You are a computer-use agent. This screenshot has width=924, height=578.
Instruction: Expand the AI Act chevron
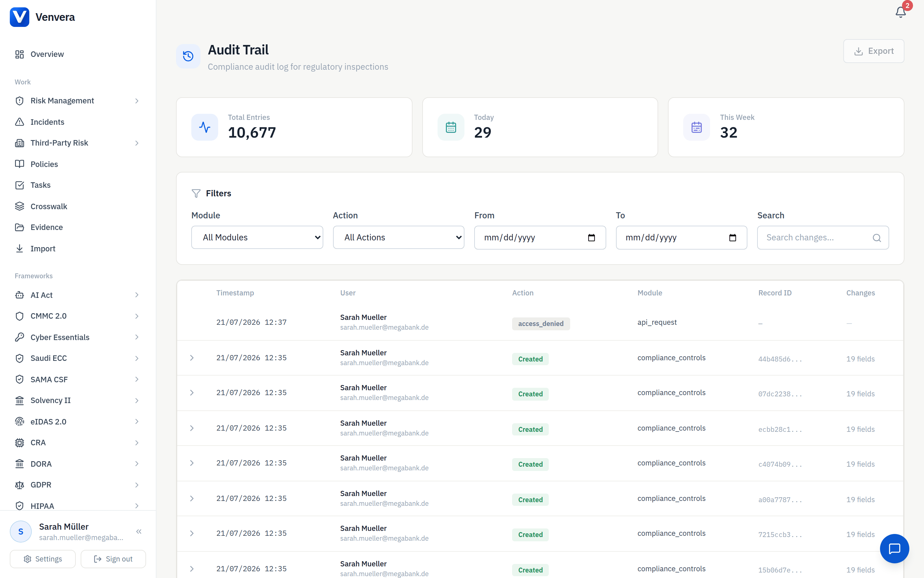(137, 295)
